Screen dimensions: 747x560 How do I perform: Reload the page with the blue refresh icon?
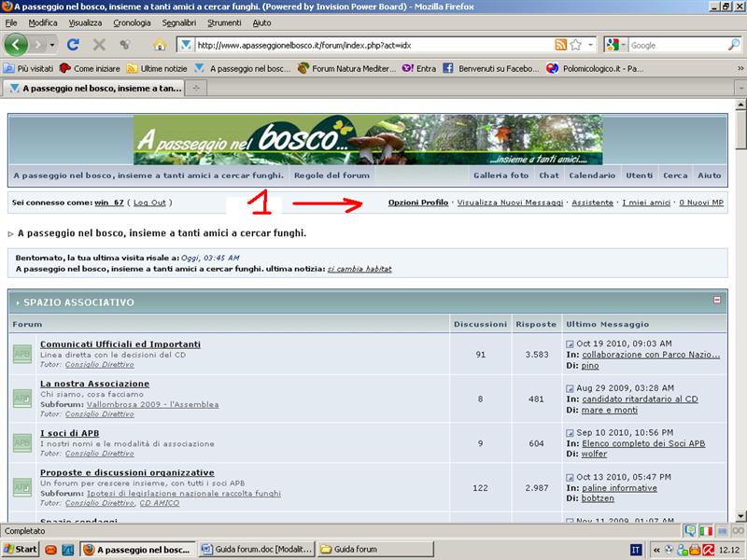[73, 45]
